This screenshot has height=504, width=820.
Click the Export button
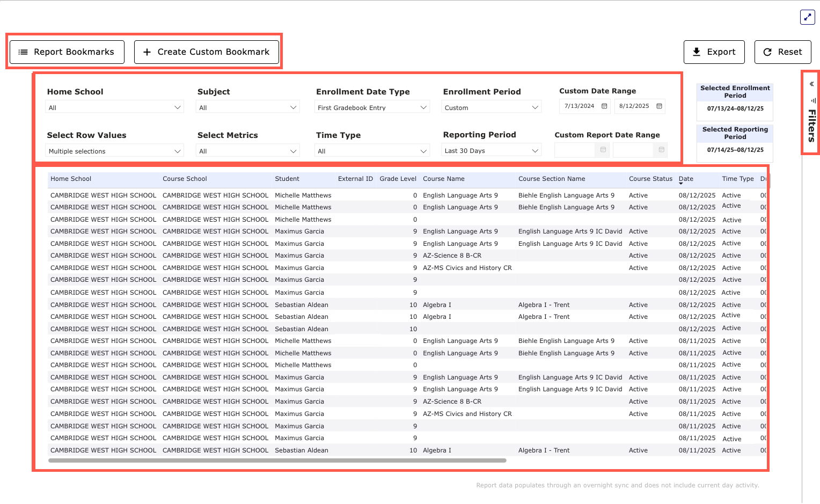[714, 52]
